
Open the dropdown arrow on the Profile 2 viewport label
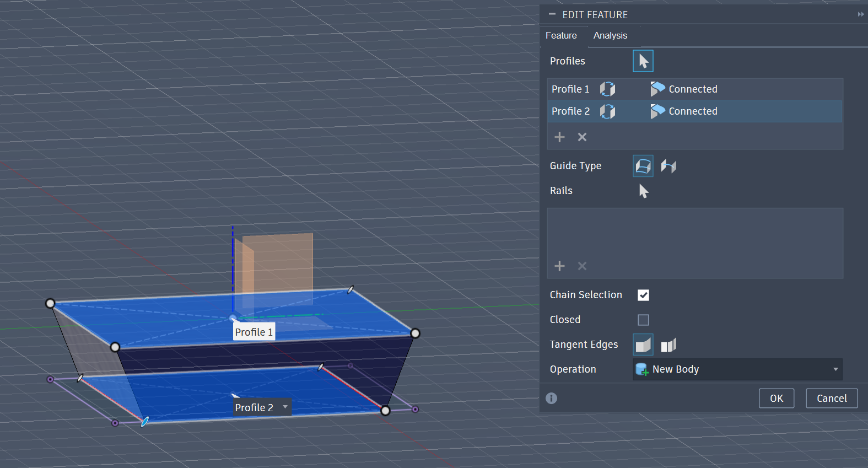click(285, 407)
